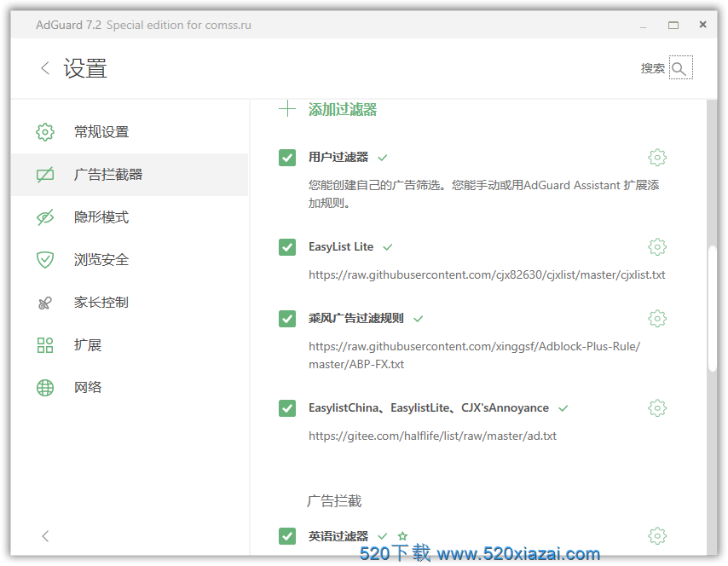Viewport: 728px width, 566px height.
Task: Uncheck the 用户过滤器 checkbox
Action: (x=287, y=158)
